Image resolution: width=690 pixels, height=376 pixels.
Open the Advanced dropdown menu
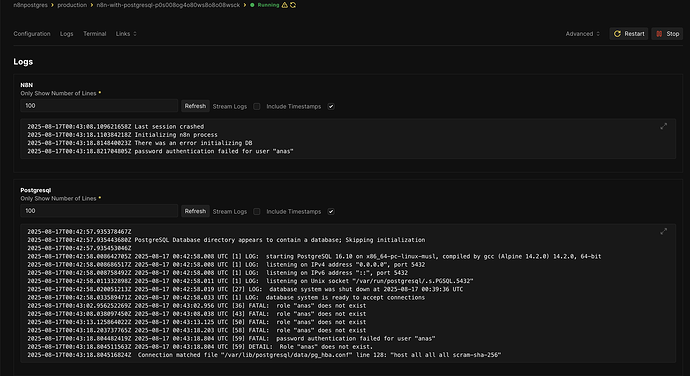[x=582, y=34]
